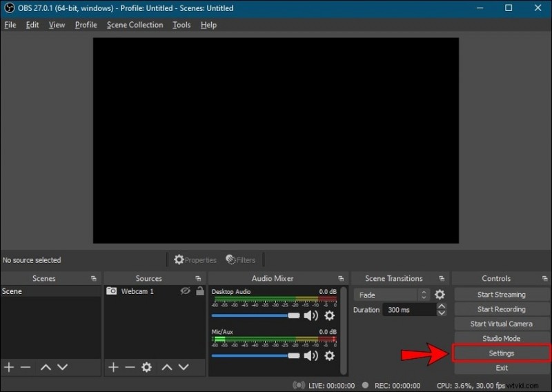Open Scene Transitions properties gear
This screenshot has width=552, height=392.
click(440, 295)
